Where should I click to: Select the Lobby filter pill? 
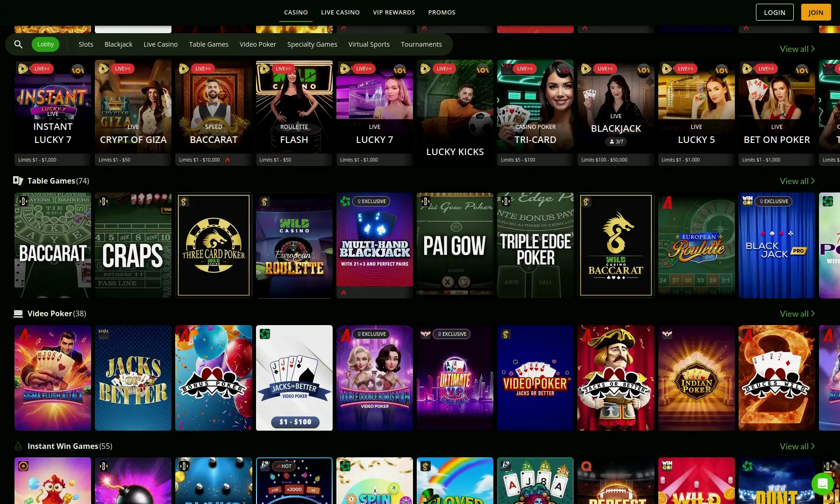(45, 44)
